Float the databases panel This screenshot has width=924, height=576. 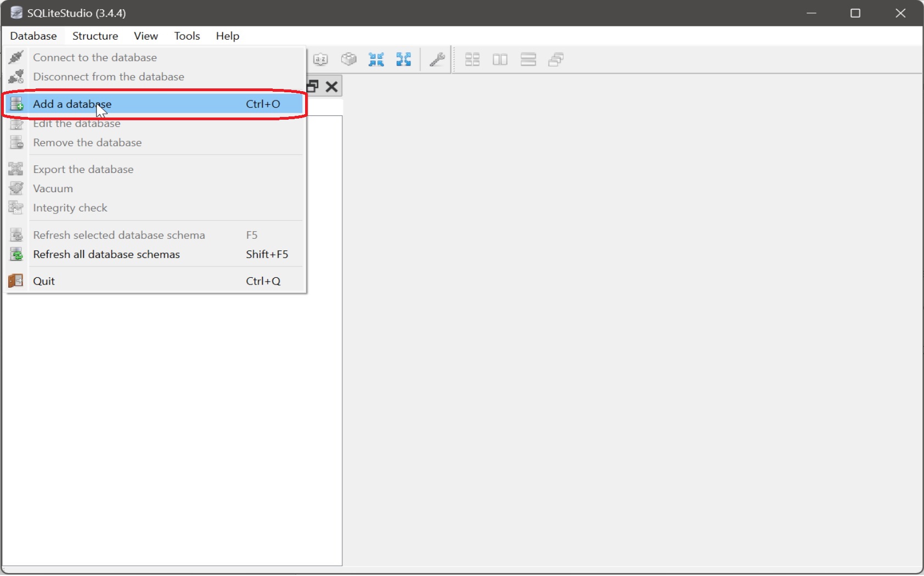(x=313, y=86)
